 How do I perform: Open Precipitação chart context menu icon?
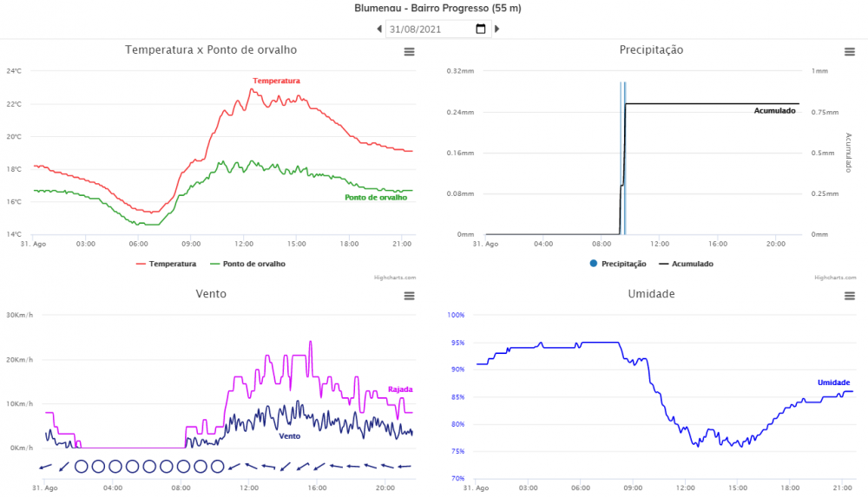point(850,52)
